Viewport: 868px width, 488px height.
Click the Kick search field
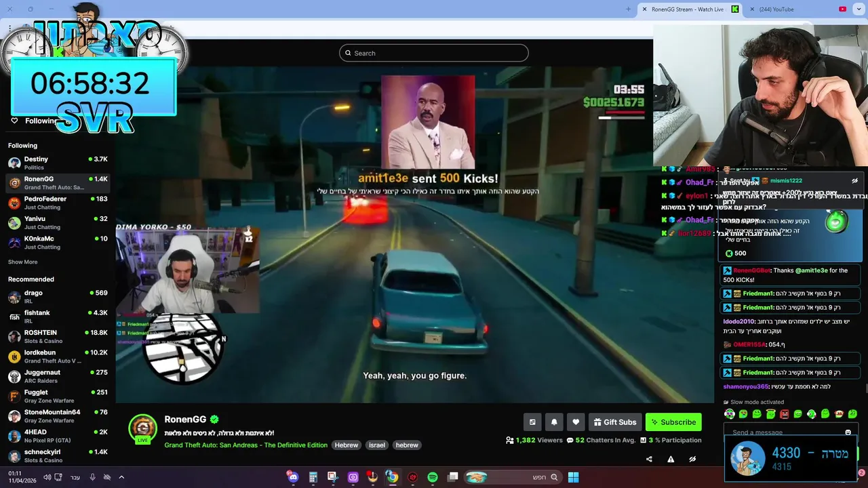(434, 53)
